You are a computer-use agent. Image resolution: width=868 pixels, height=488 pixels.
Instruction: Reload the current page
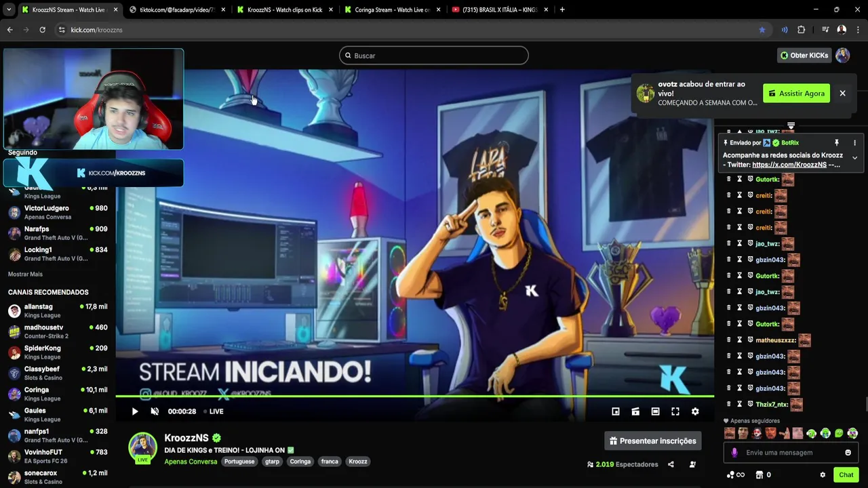point(42,30)
